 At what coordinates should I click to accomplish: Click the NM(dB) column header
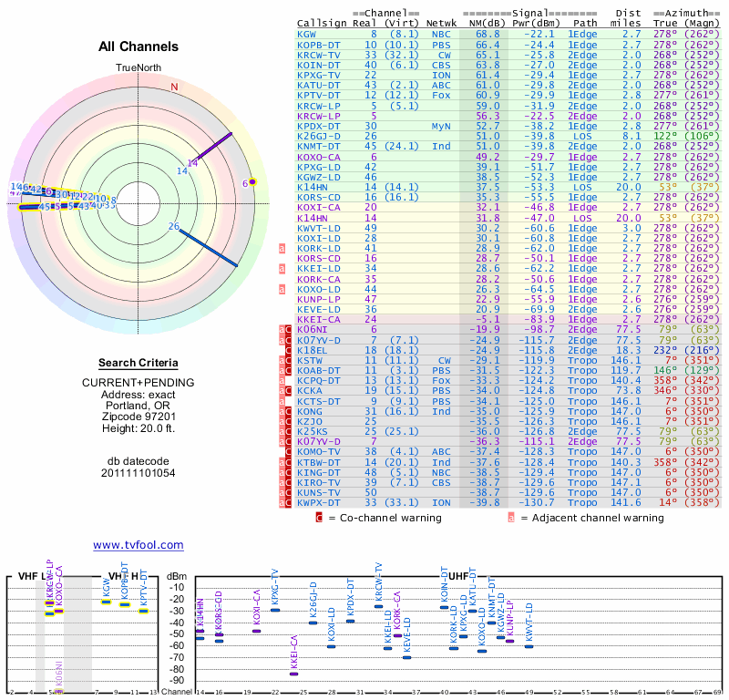coord(487,24)
